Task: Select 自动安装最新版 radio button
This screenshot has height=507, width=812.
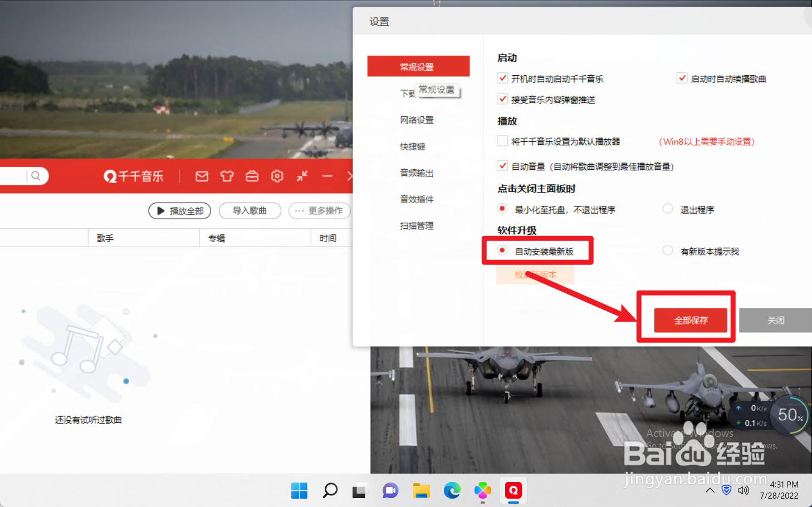Action: point(502,250)
